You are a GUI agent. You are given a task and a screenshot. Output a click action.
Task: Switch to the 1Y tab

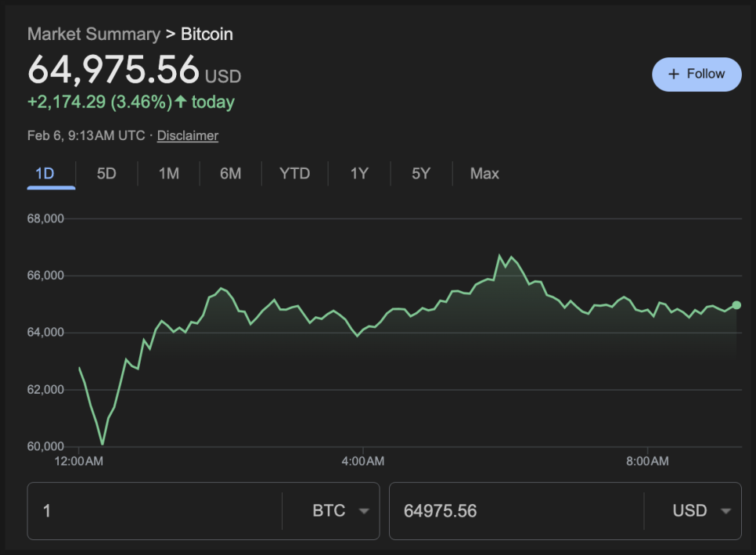(x=359, y=174)
